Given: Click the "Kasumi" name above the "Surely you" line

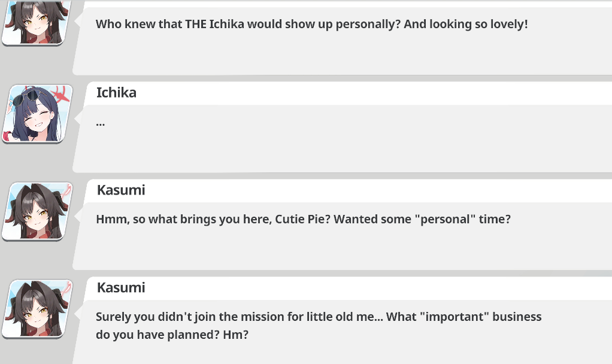Looking at the screenshot, I should pos(120,288).
